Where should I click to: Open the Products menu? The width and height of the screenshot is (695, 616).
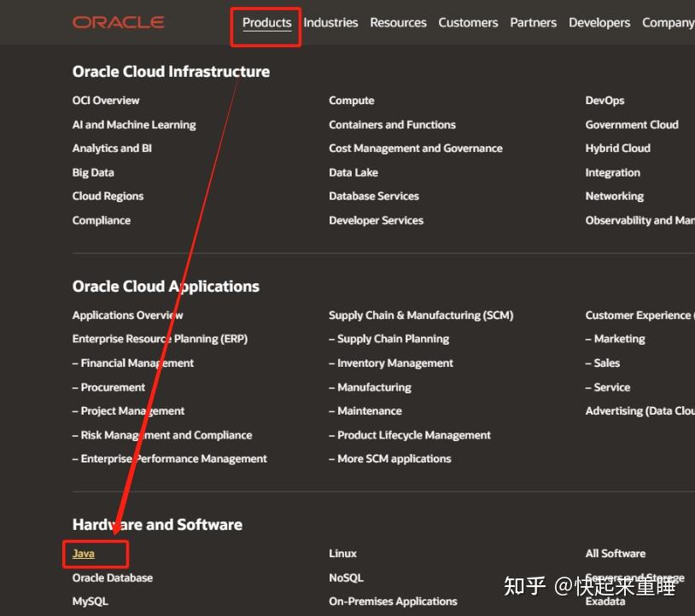click(x=266, y=23)
